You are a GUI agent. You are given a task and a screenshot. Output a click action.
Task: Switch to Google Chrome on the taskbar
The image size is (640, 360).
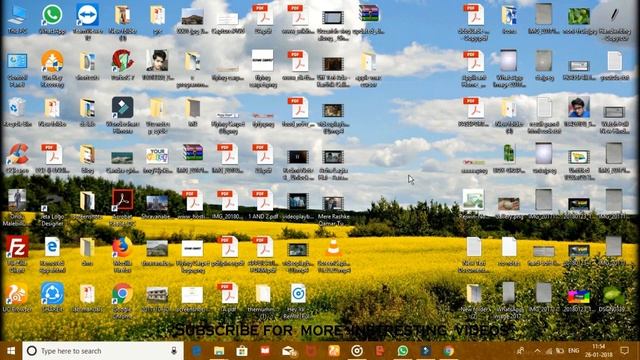(x=449, y=351)
